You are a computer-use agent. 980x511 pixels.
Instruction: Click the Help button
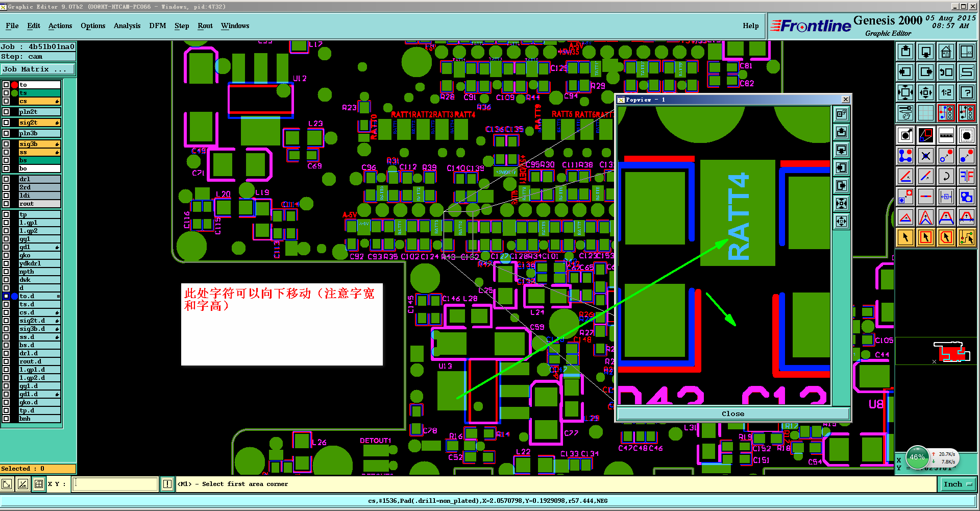(750, 26)
